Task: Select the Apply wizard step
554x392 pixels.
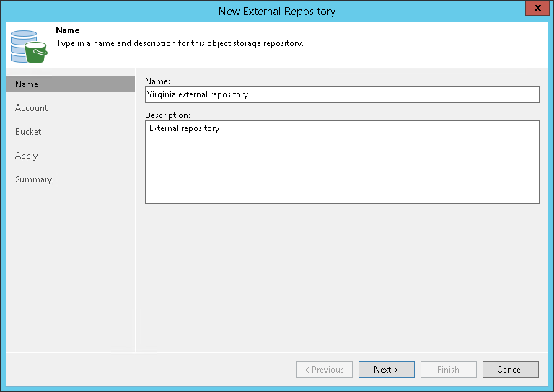Action: click(x=27, y=156)
